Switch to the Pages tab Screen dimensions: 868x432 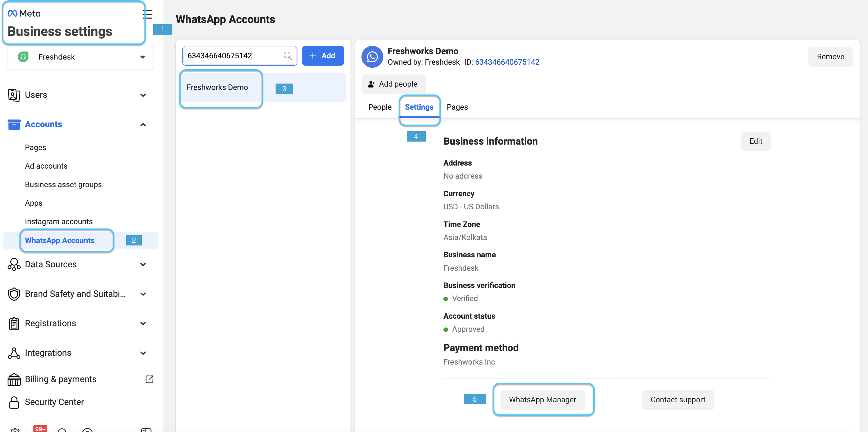457,107
